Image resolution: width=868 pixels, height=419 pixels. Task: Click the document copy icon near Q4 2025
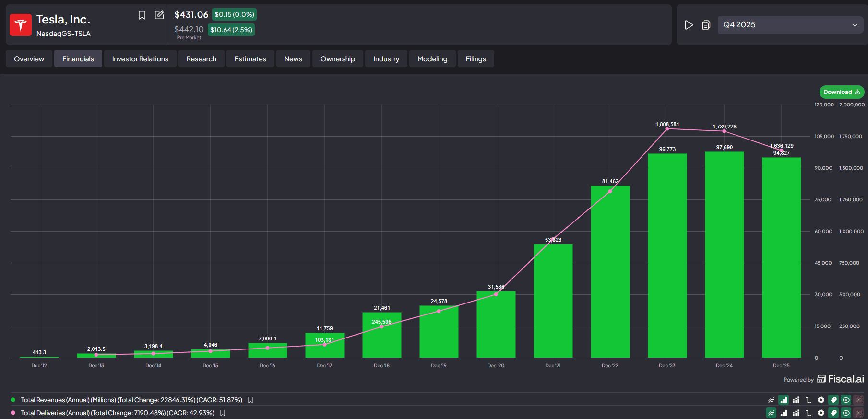[706, 25]
